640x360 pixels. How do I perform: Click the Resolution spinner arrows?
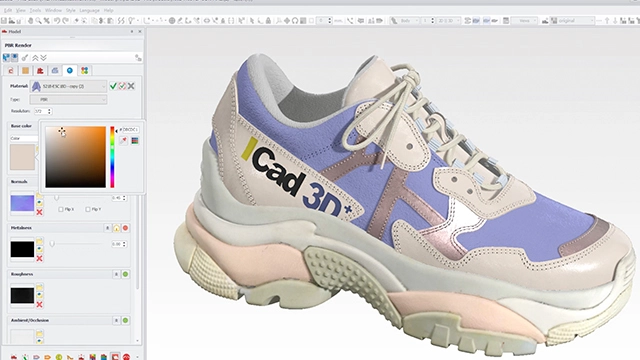pos(50,111)
